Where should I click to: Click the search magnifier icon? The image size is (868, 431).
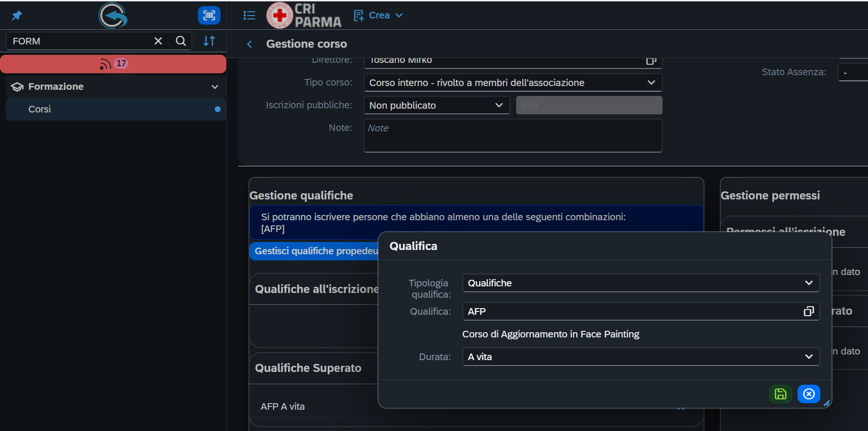pos(181,41)
